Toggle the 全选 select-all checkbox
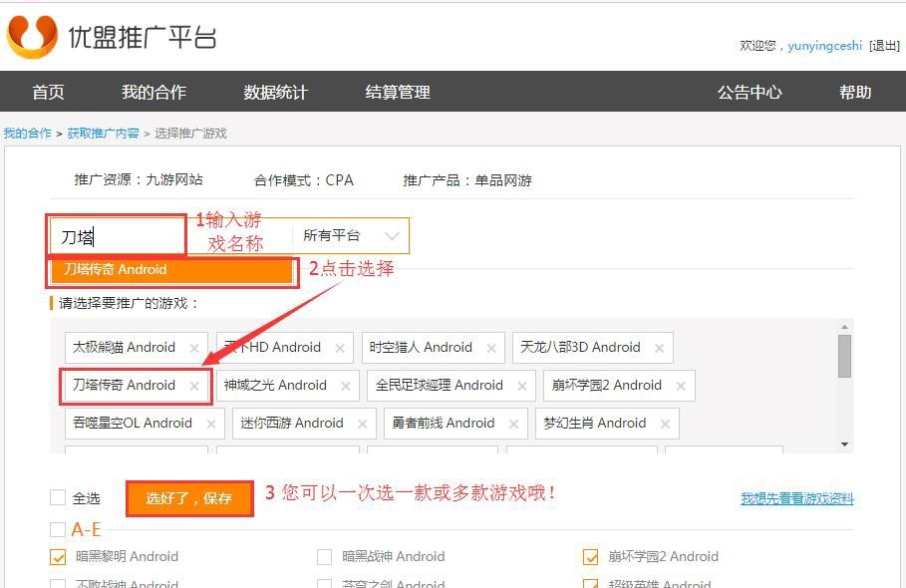Viewport: 906px width, 588px height. coord(58,497)
